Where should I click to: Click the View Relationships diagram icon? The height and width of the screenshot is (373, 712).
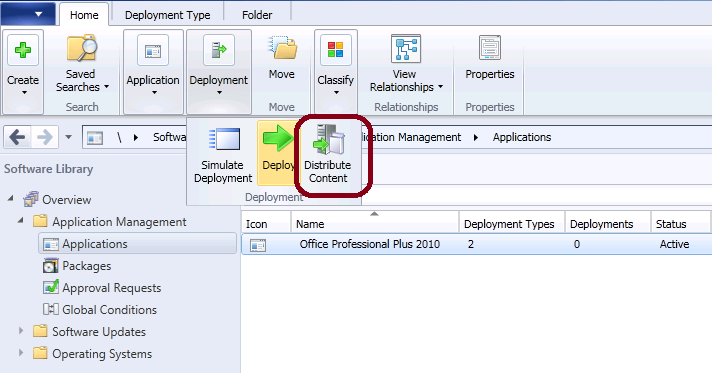406,48
